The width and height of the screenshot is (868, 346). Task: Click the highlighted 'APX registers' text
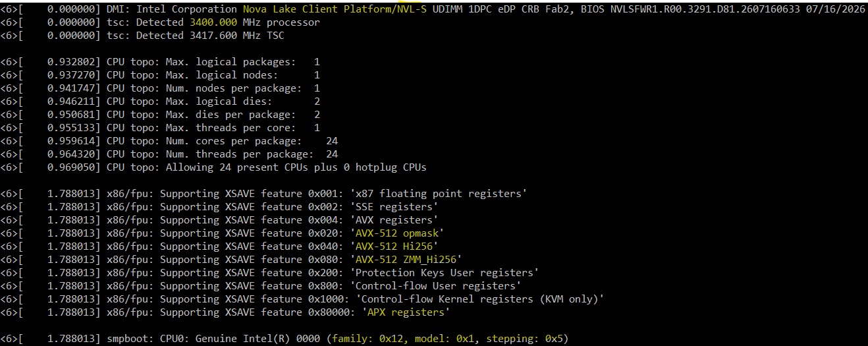[x=402, y=312]
